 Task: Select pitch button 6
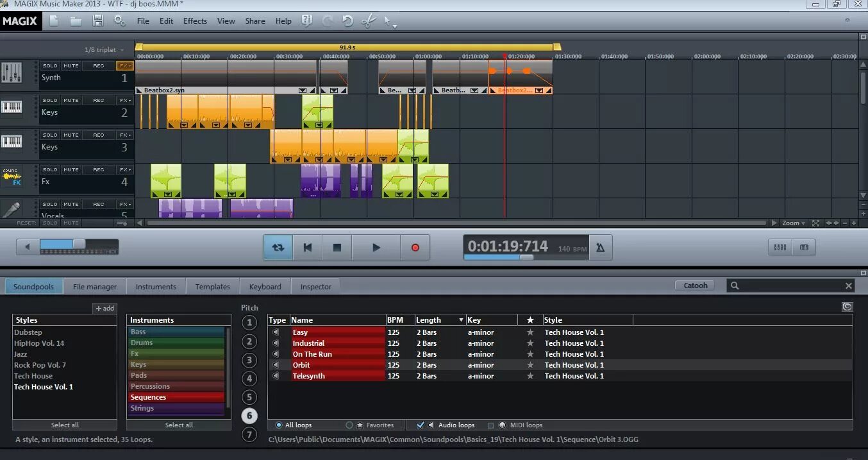coord(249,416)
